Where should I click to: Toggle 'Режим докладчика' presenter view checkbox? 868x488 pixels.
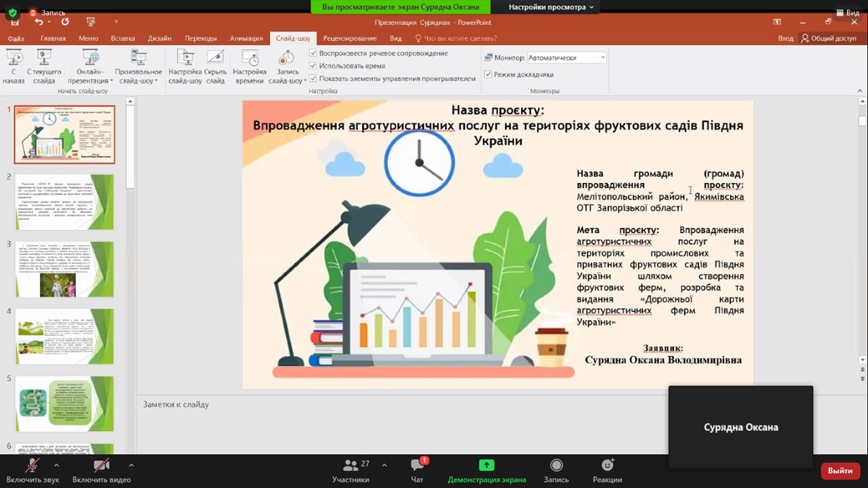tap(488, 75)
